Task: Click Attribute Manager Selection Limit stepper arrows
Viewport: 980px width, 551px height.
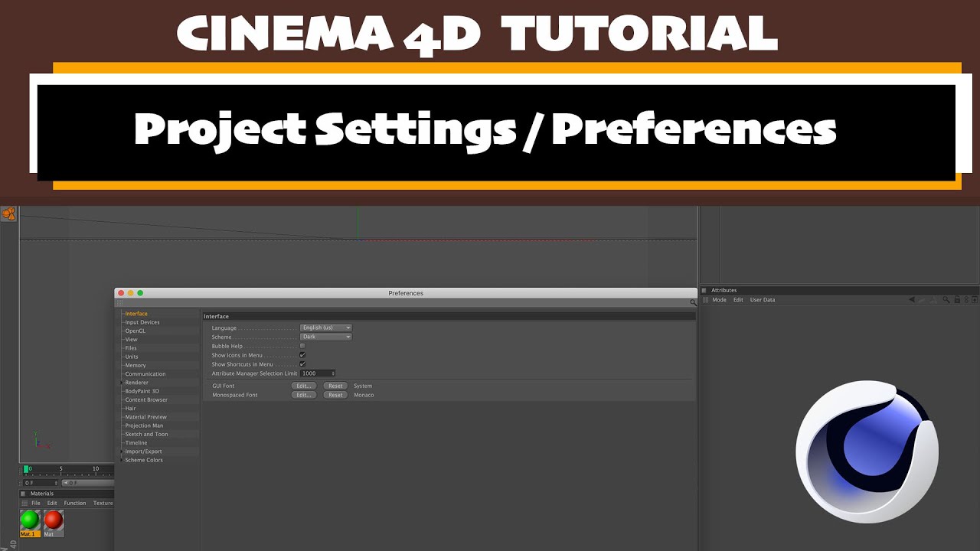Action: [x=333, y=373]
